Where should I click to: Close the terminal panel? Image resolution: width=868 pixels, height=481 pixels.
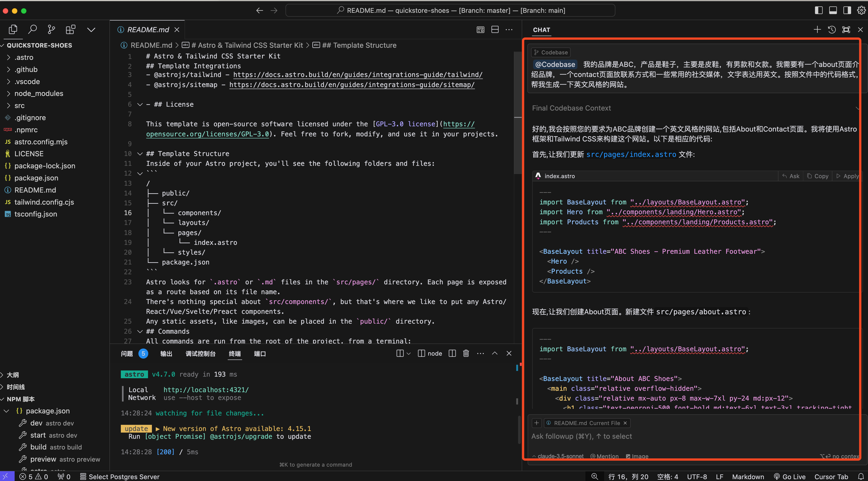pyautogui.click(x=509, y=353)
